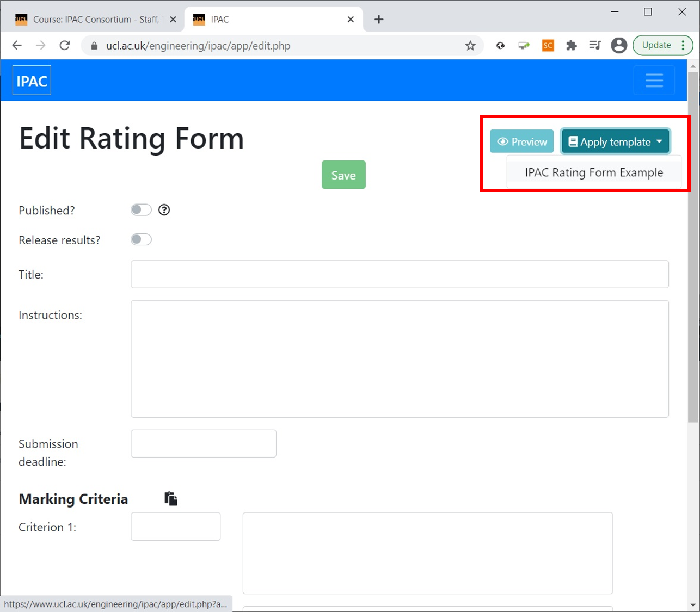700x612 pixels.
Task: Click the Submission deadline field
Action: (204, 444)
